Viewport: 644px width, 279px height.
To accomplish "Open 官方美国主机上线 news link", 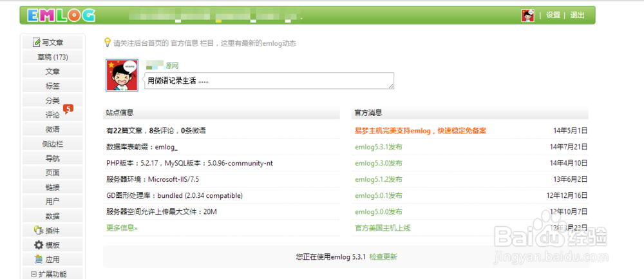I will [383, 228].
